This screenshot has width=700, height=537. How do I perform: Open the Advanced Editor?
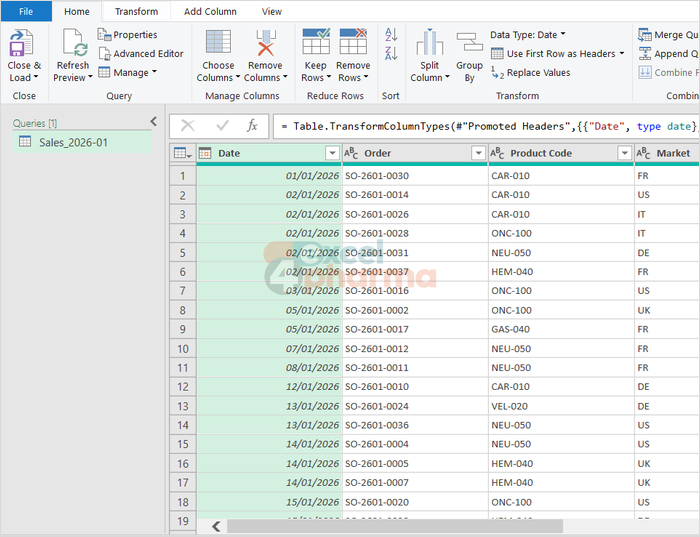click(141, 54)
